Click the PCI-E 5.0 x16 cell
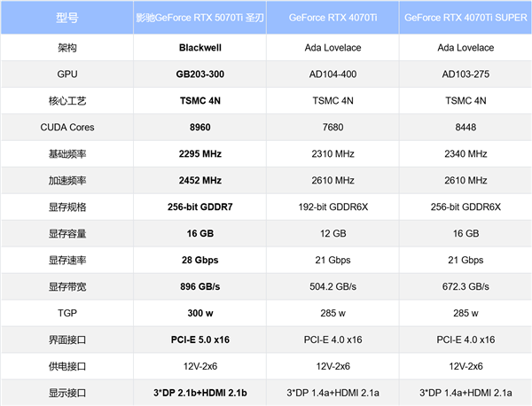The image size is (532, 406). 199,340
